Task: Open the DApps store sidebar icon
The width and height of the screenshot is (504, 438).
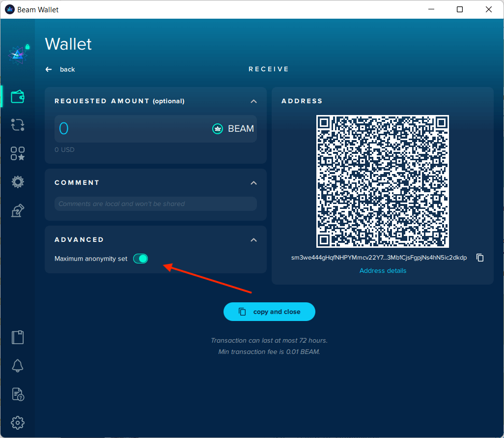Action: click(x=18, y=153)
